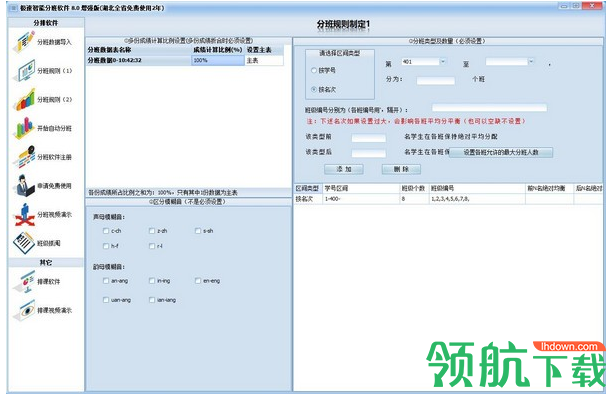Click the 100% ratio cell
Screen dimensions: 606x394
point(218,60)
